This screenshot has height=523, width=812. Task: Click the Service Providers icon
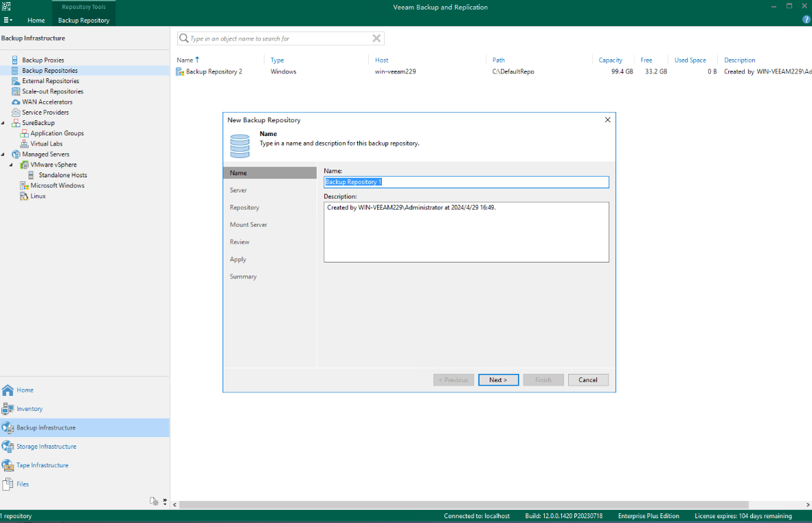pos(15,112)
